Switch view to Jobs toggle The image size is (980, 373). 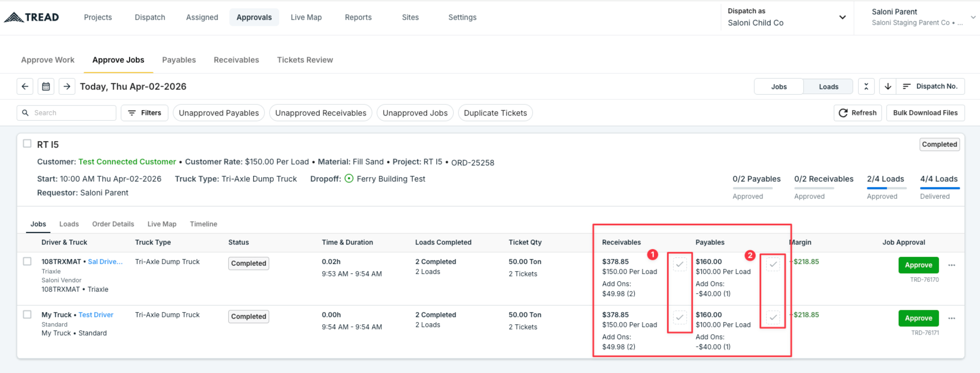(779, 87)
